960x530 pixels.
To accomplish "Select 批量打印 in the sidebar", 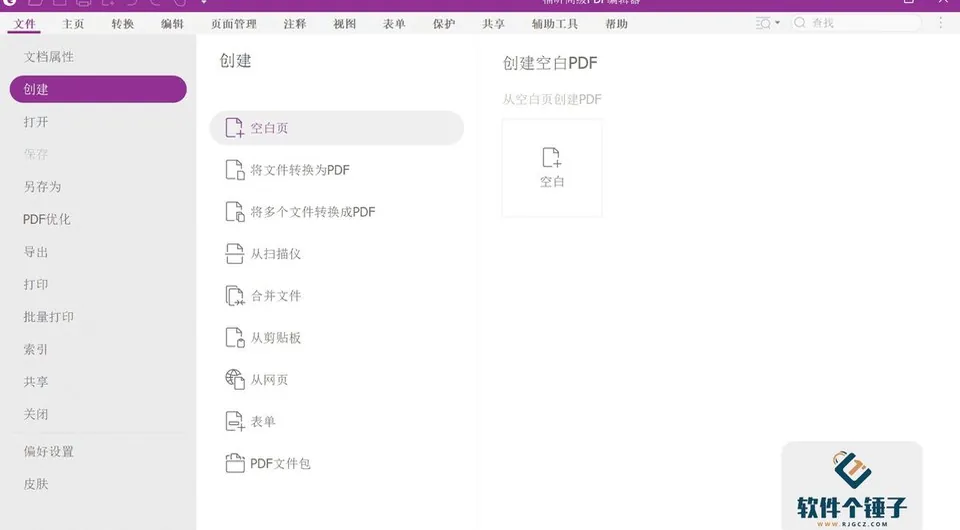I will [x=98, y=317].
